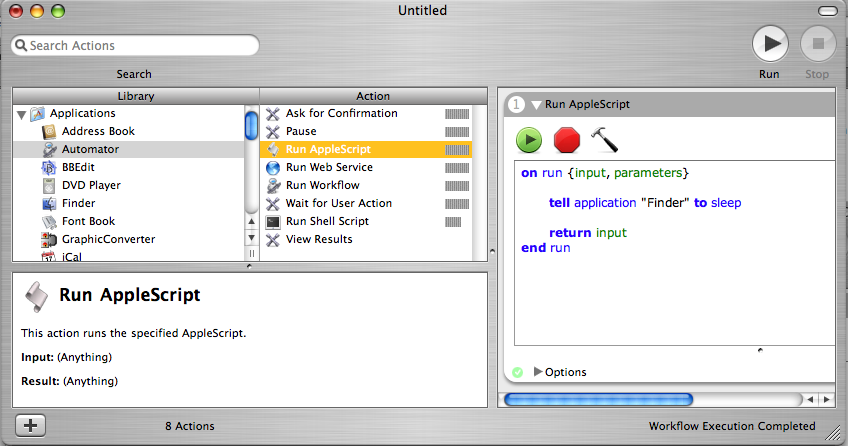Click the Run Web Service globe icon
This screenshot has height=446, width=848.
[x=273, y=168]
